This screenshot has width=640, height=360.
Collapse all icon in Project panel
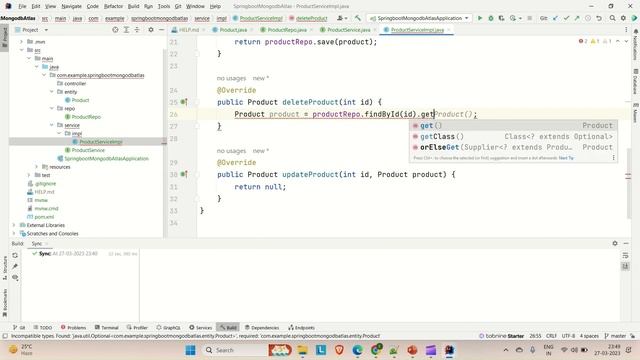tap(137, 30)
